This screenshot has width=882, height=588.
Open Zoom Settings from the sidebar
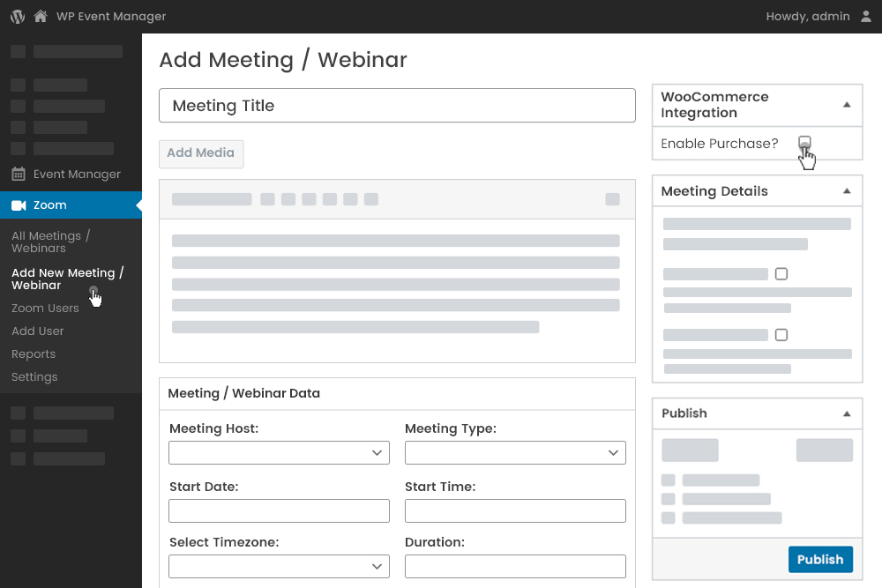coord(34,376)
